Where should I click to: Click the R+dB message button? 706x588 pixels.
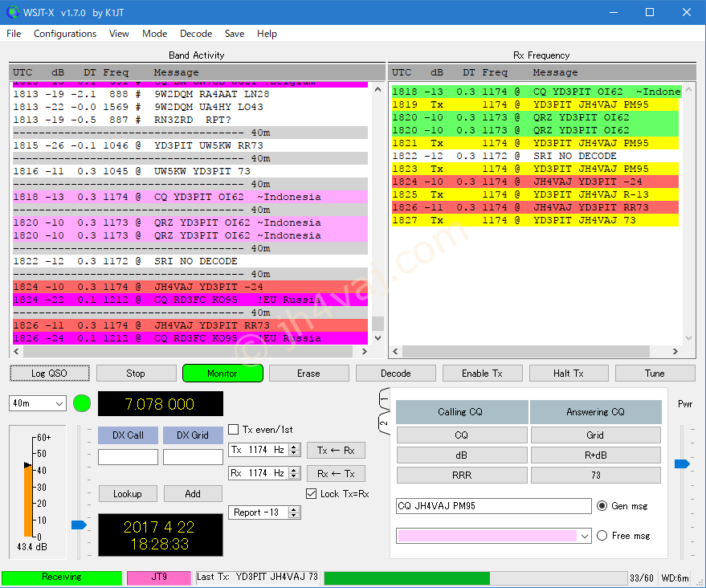click(x=596, y=455)
